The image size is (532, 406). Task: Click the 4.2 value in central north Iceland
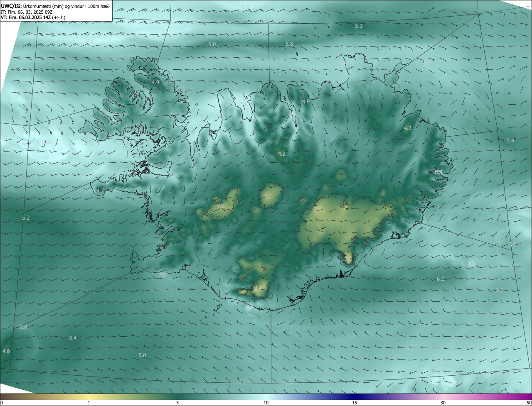282,154
